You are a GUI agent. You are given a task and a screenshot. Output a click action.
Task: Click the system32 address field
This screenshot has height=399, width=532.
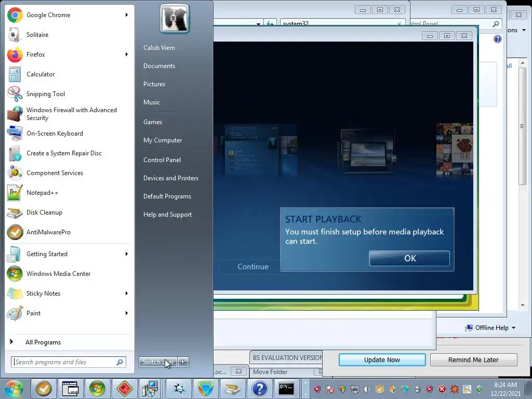pyautogui.click(x=342, y=23)
